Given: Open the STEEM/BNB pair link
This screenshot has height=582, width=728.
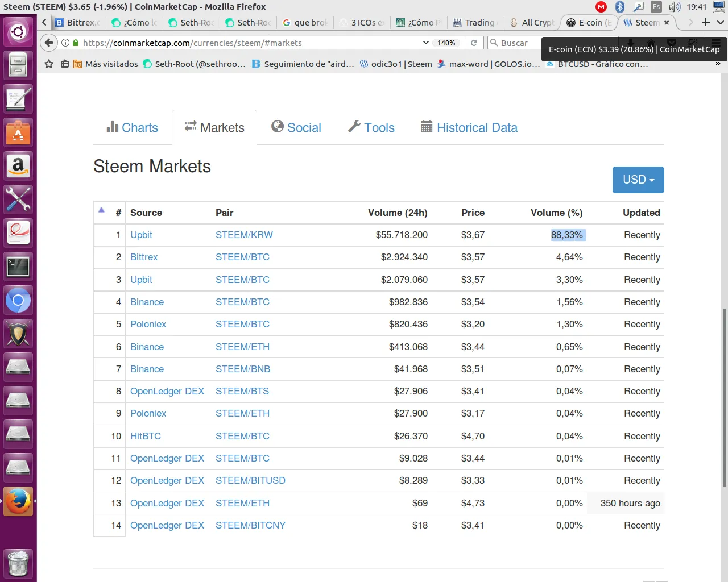Looking at the screenshot, I should [x=243, y=369].
